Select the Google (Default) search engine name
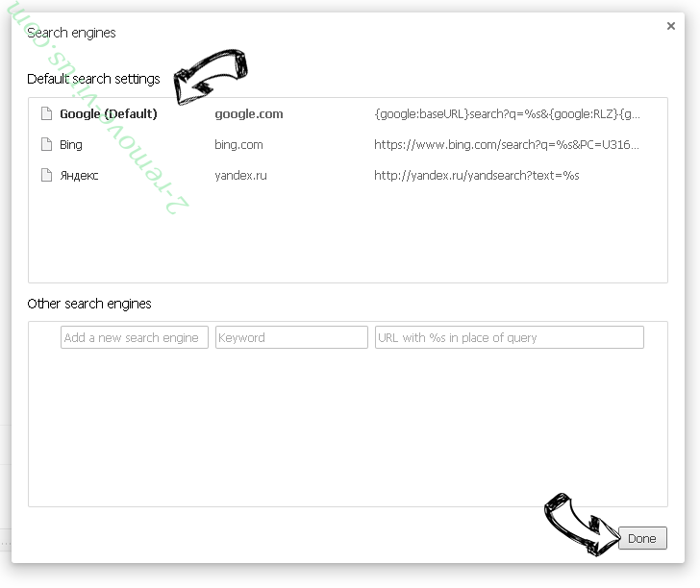The height and width of the screenshot is (588, 700). tap(109, 114)
